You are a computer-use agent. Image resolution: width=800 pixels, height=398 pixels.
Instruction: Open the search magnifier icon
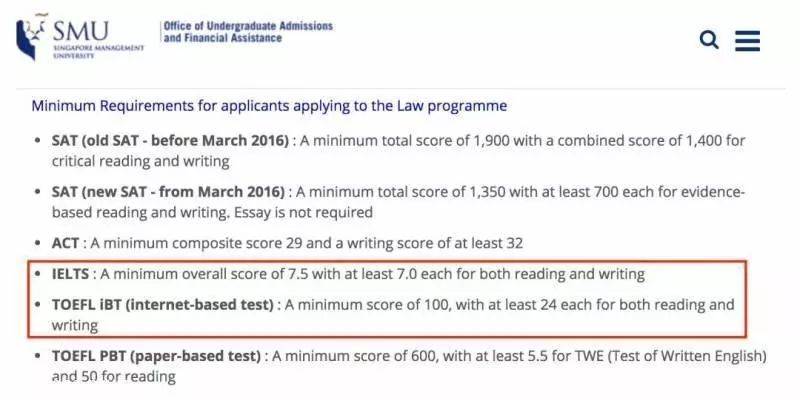(709, 39)
